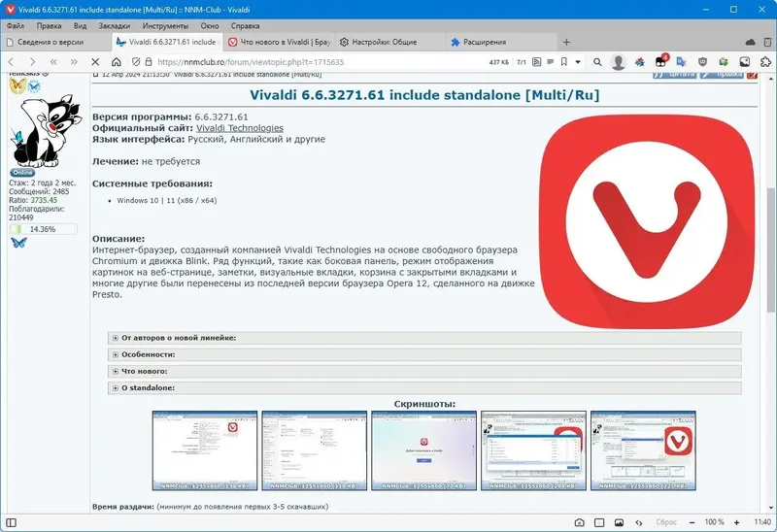Toggle the extensions puzzle-piece menu
This screenshot has width=777, height=532.
765,62
